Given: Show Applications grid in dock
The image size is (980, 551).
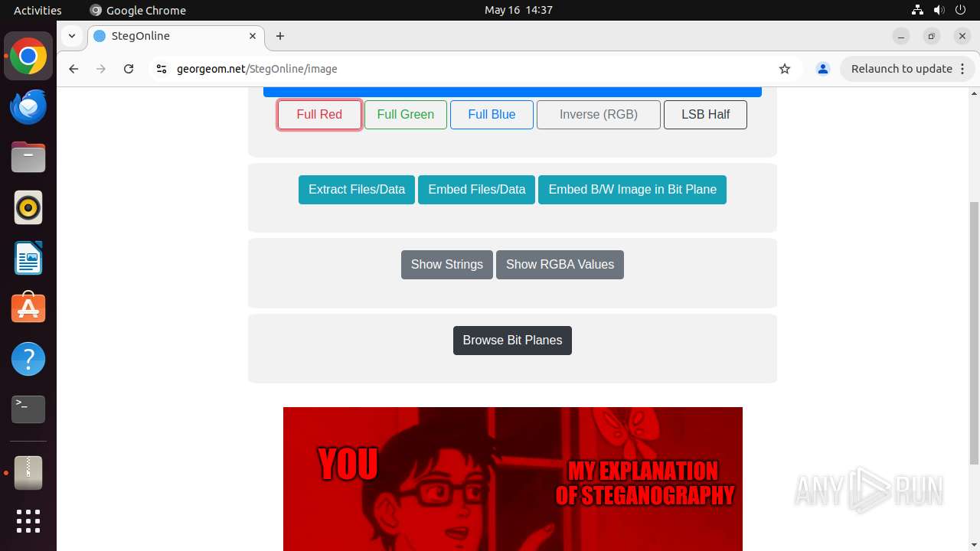Looking at the screenshot, I should point(28,521).
